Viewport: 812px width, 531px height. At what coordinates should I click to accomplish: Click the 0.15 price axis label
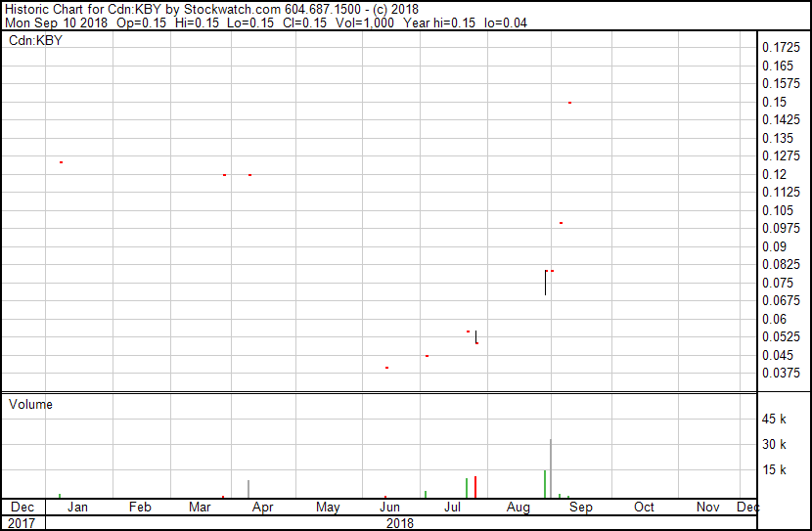774,102
